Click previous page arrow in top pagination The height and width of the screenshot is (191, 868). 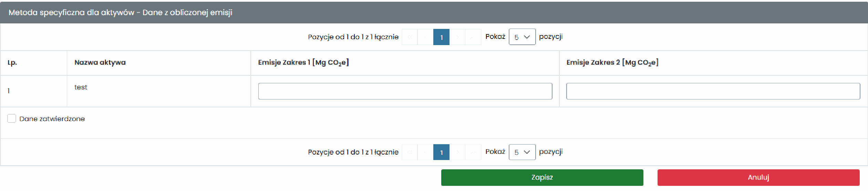[x=425, y=37]
